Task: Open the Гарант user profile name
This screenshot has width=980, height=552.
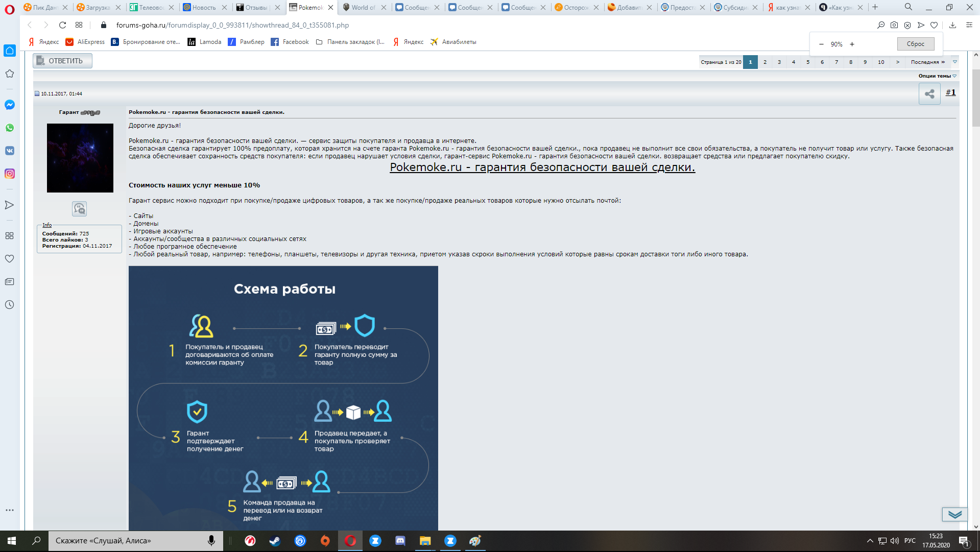Action: (x=69, y=112)
